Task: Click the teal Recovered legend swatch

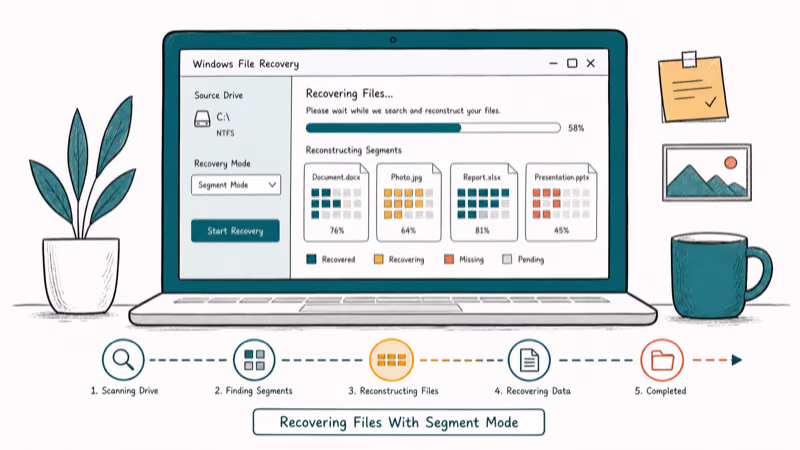Action: (311, 259)
